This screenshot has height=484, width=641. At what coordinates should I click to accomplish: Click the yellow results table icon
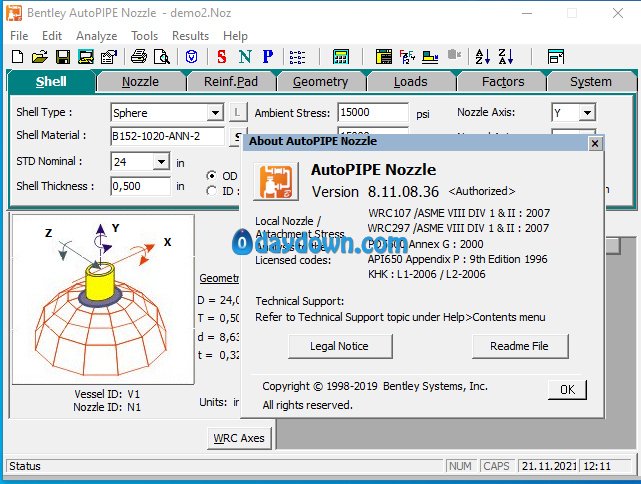click(x=384, y=57)
